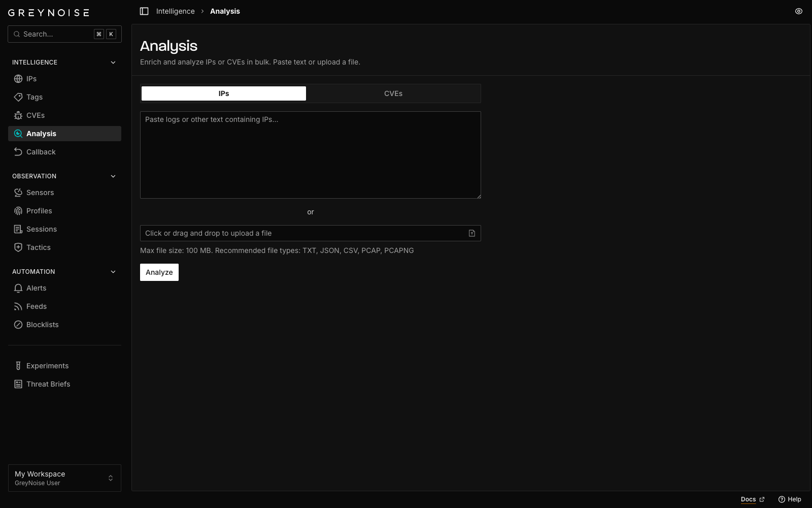Open Blocklists in the sidebar
812x508 pixels.
point(64,325)
